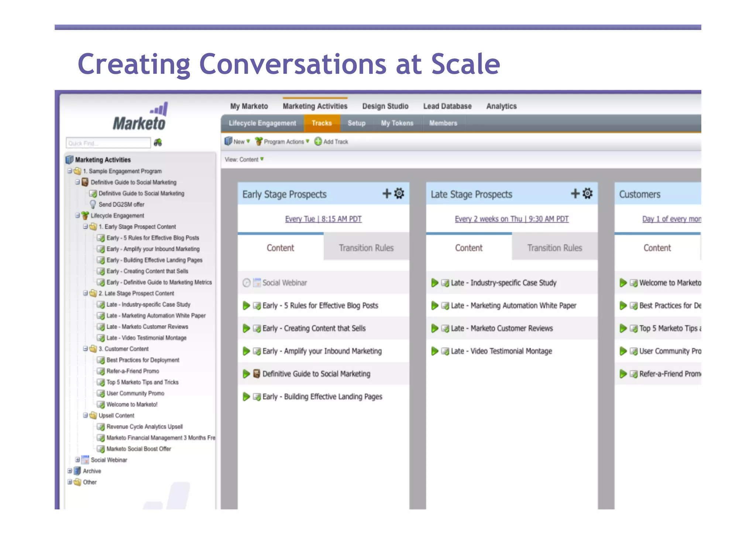Select Late - Video Testimonial Montage in tree
The image size is (756, 534).
(147, 338)
